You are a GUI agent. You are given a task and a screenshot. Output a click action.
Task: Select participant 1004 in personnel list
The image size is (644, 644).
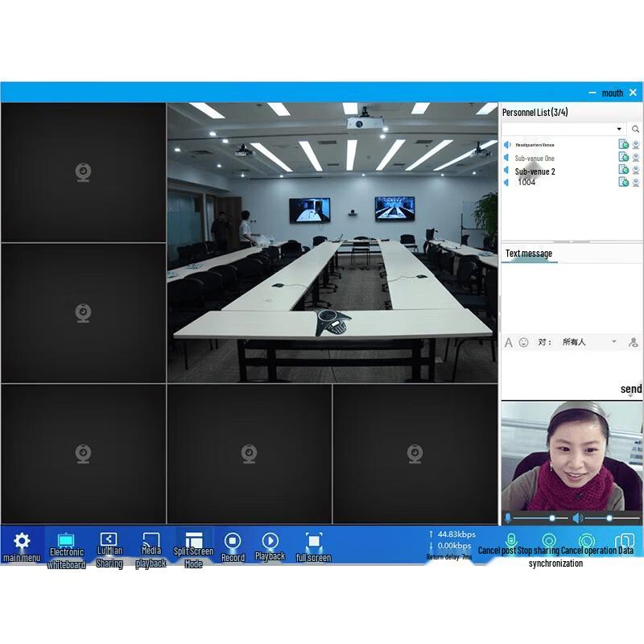click(x=526, y=182)
